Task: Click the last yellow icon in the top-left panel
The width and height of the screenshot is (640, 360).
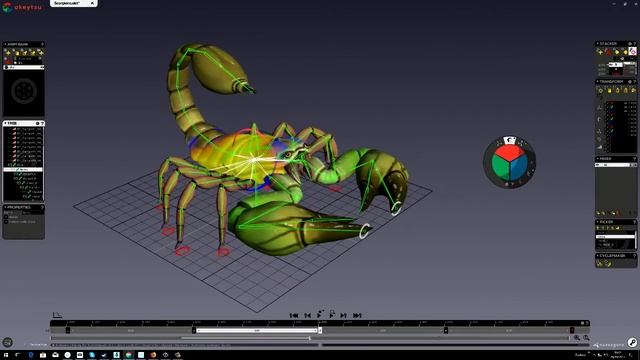Action: 40,52
